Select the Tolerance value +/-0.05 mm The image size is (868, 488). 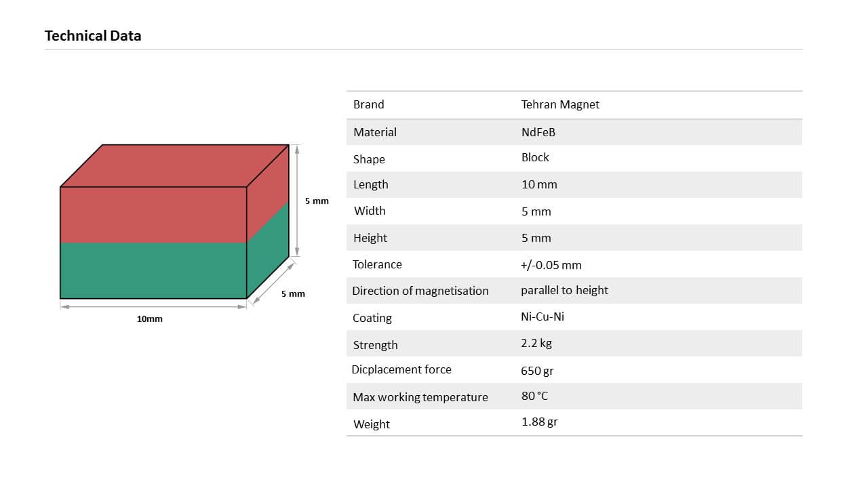click(551, 265)
